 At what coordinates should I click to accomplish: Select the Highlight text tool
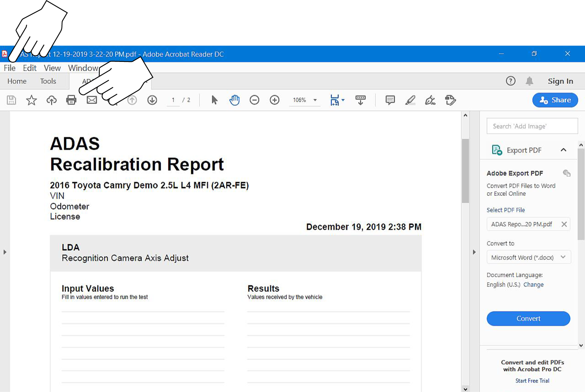coord(410,100)
